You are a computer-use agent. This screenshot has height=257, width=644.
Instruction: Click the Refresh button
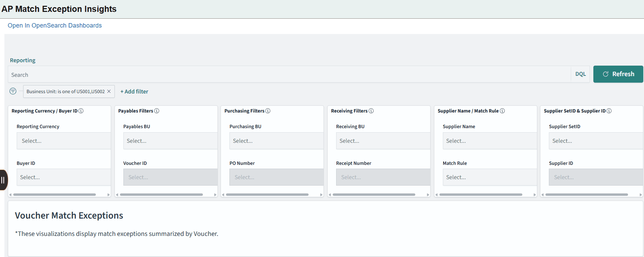[x=618, y=74]
